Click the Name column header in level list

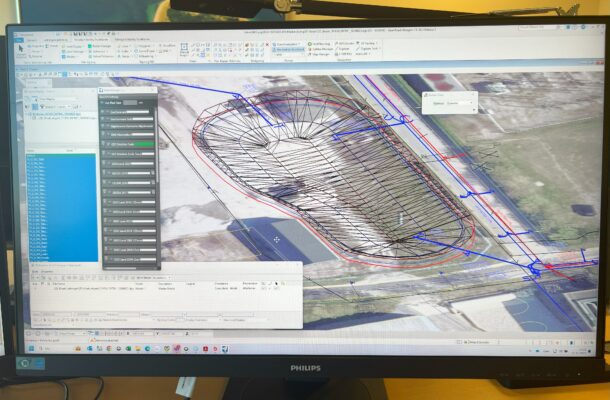pyautogui.click(x=30, y=151)
